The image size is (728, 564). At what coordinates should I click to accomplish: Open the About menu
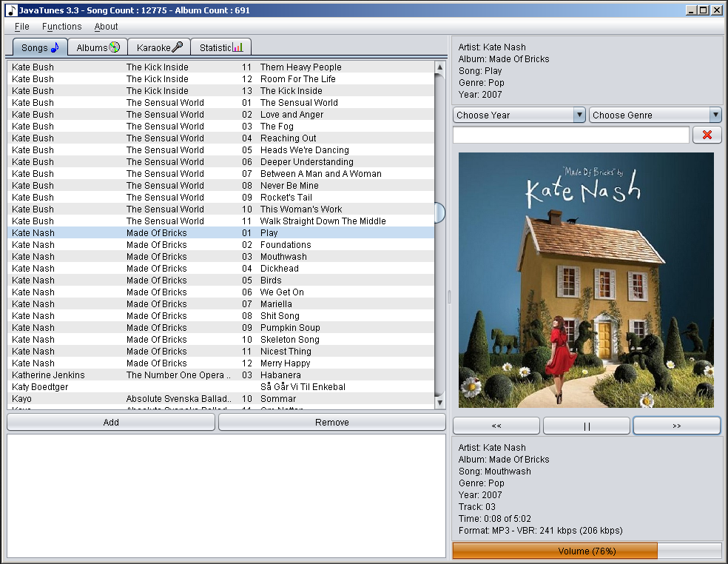[106, 27]
